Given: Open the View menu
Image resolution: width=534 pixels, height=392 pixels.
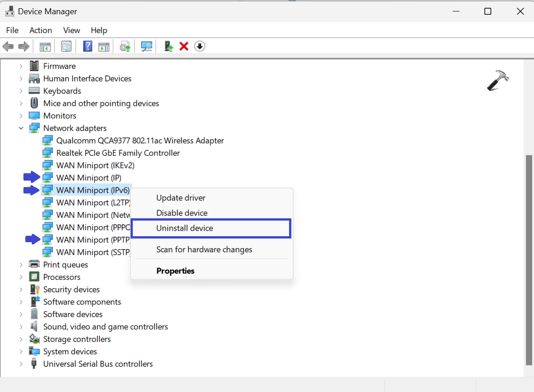Looking at the screenshot, I should (x=71, y=30).
